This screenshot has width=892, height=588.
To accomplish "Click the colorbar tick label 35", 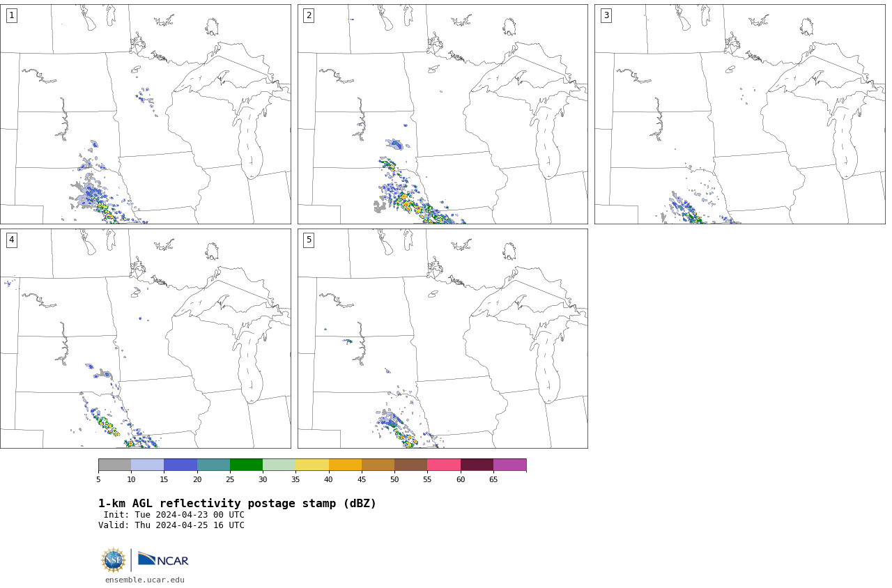I will tap(295, 479).
